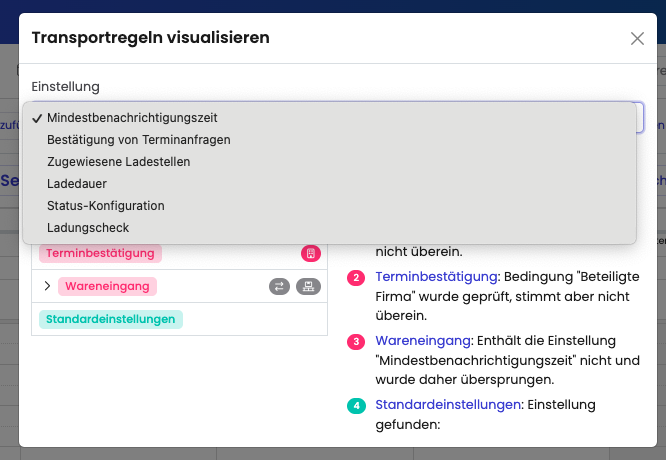Click the step 2 number badge
Image resolution: width=666 pixels, height=460 pixels.
pyautogui.click(x=355, y=277)
